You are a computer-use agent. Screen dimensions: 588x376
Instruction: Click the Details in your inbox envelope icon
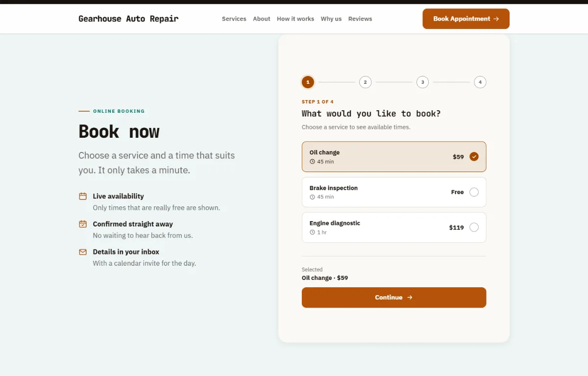(x=83, y=252)
